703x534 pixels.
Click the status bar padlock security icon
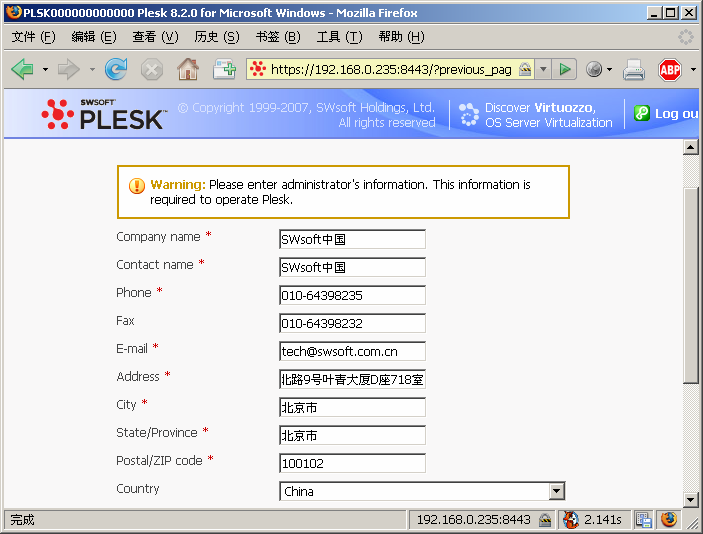(x=545, y=520)
